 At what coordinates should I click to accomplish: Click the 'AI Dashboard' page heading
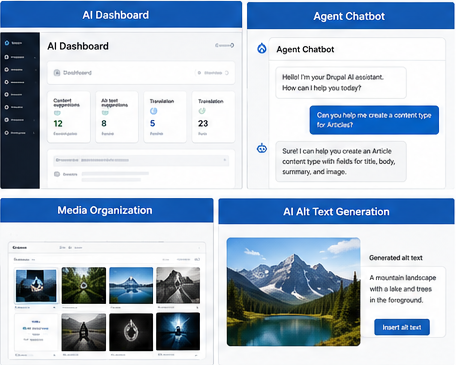(78, 46)
